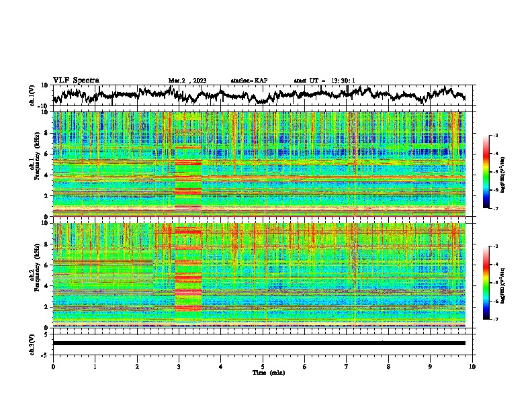This screenshot has height=411, width=532.
Task: Click time axis tick label "5"
Action: click(x=263, y=367)
